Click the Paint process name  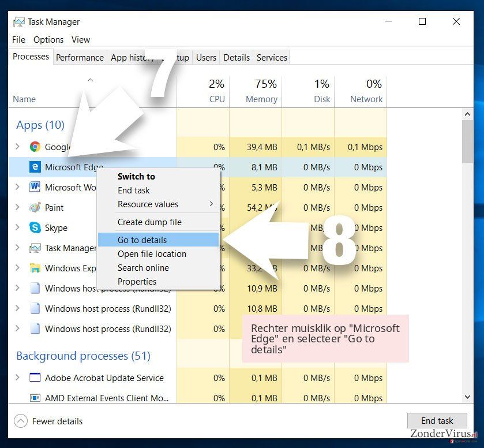tap(54, 207)
